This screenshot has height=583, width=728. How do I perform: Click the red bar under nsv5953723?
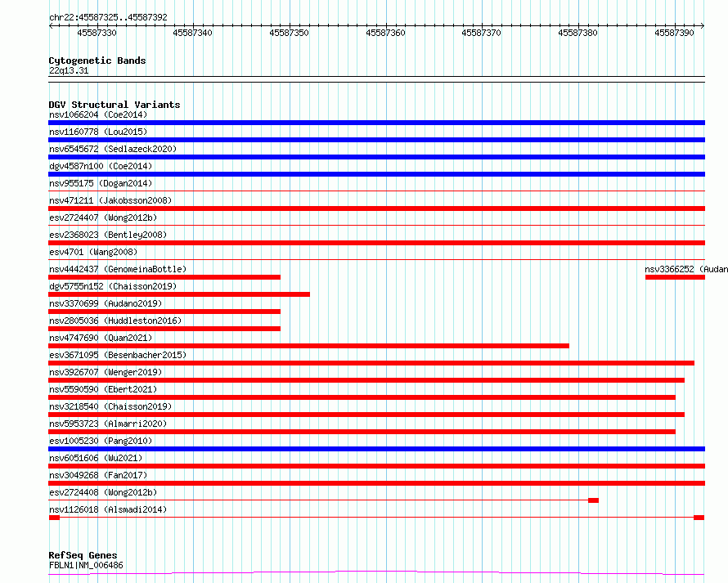point(362,432)
